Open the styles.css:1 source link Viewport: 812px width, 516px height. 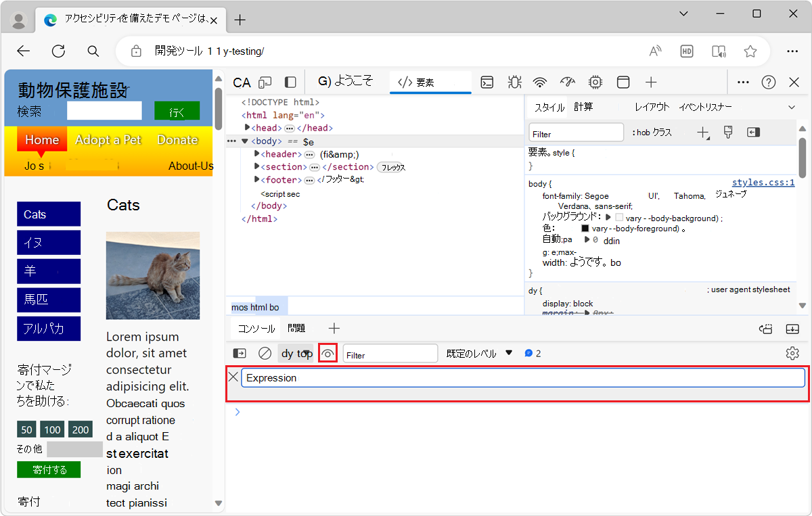click(763, 183)
